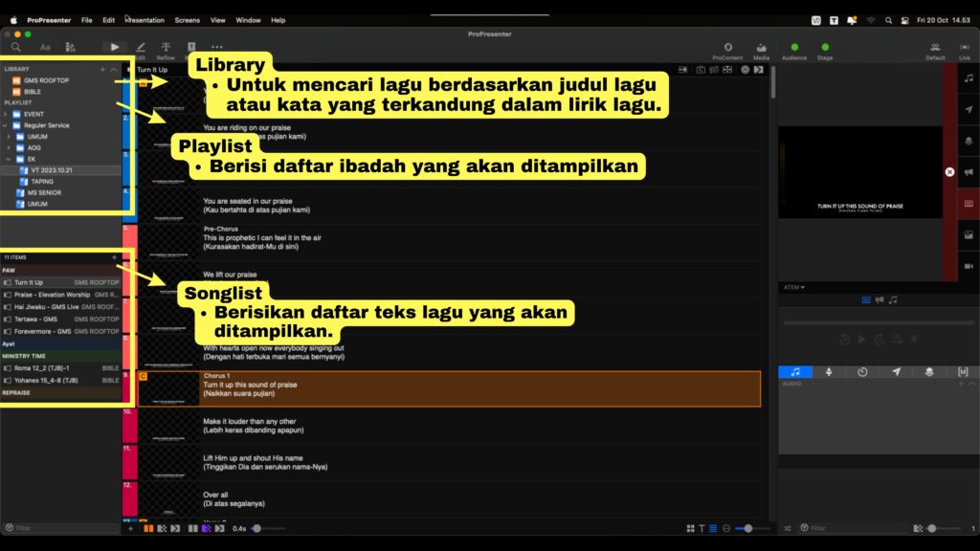This screenshot has width=980, height=551.
Task: Select Forevermore - GMS item
Action: 60,331
